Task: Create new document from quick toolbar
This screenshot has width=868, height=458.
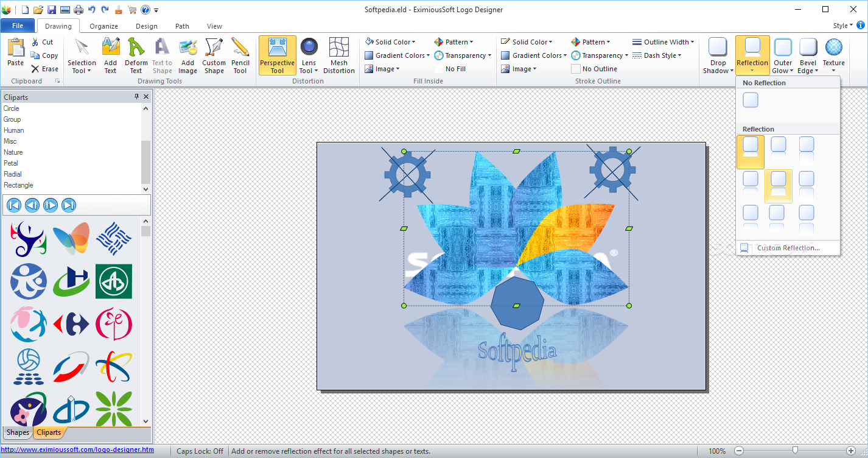Action: point(25,10)
